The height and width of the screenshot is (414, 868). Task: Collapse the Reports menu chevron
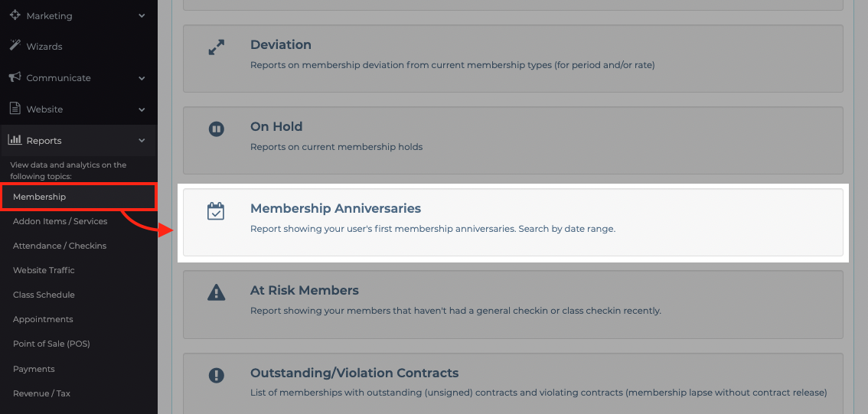[x=142, y=141]
